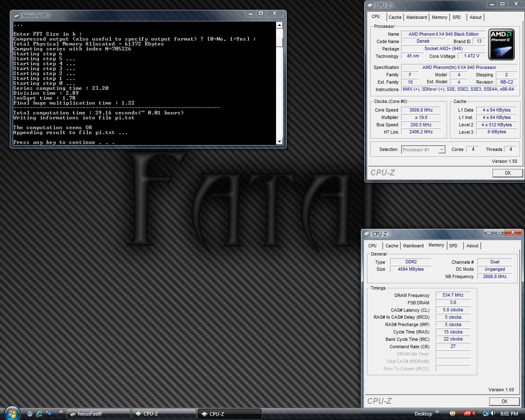Click the Package field Socket AM2+ (940)
Image resolution: width=525 pixels, height=420 pixels.
pos(443,49)
